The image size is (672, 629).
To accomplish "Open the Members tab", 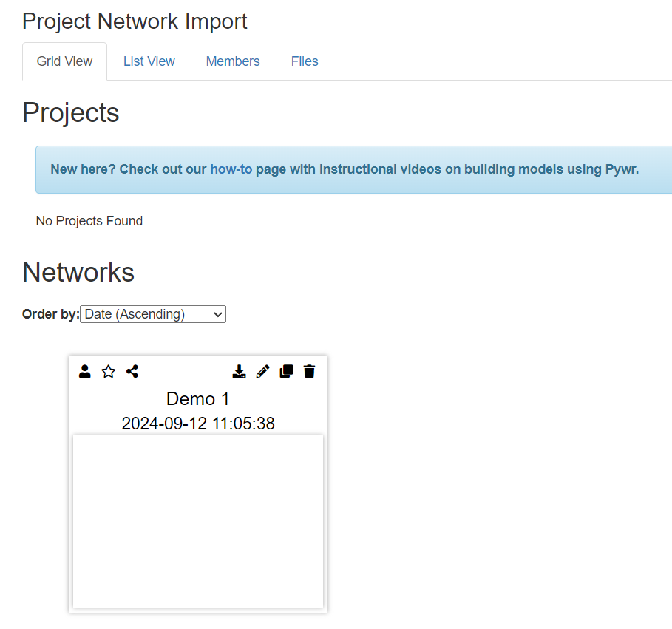I will [233, 61].
